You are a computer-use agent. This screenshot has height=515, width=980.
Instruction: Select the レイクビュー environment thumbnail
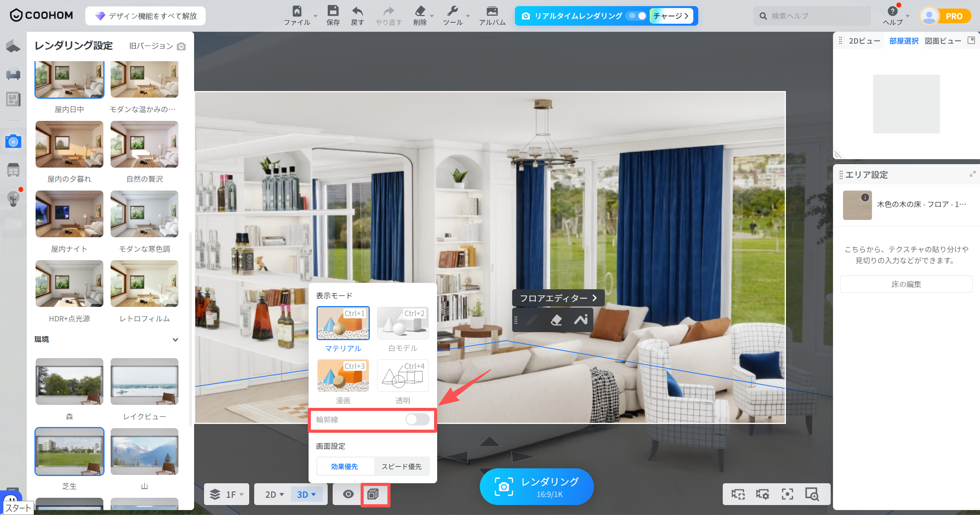(x=144, y=381)
